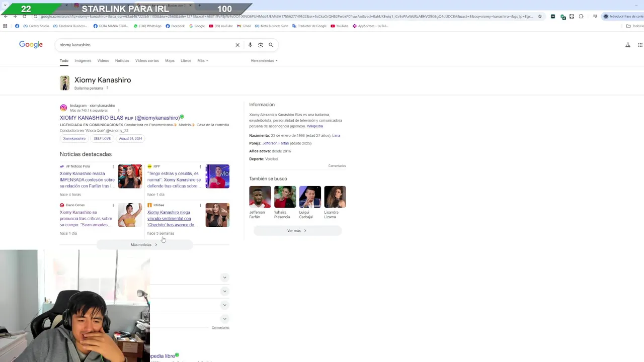The width and height of the screenshot is (644, 362).
Task: Open the Todos los marcadores bookmarks folder
Action: tap(635, 26)
